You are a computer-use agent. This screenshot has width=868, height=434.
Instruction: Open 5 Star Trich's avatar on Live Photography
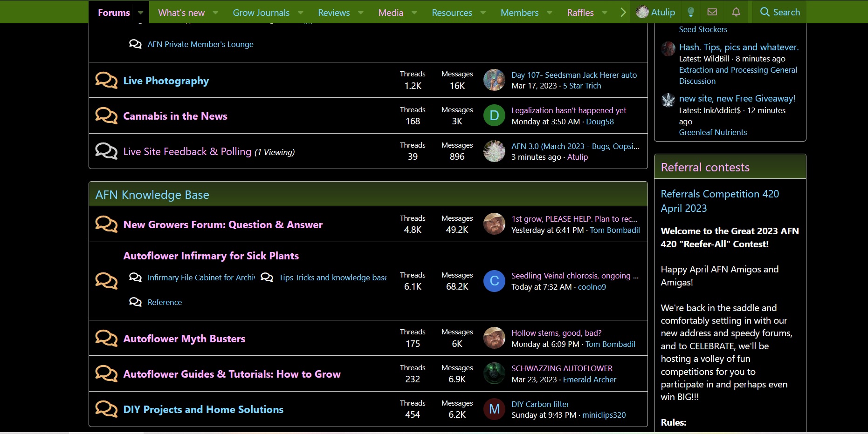tap(494, 80)
